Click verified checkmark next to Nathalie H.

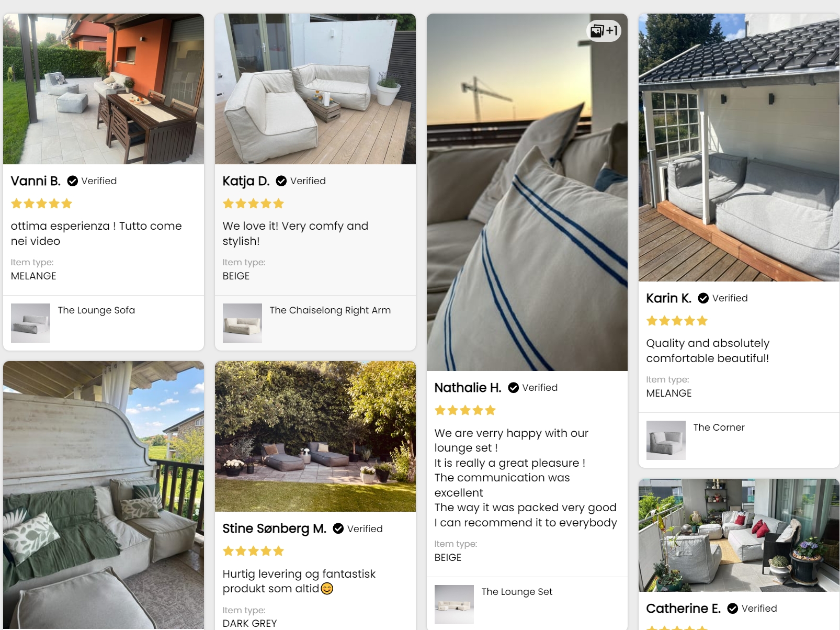[514, 388]
